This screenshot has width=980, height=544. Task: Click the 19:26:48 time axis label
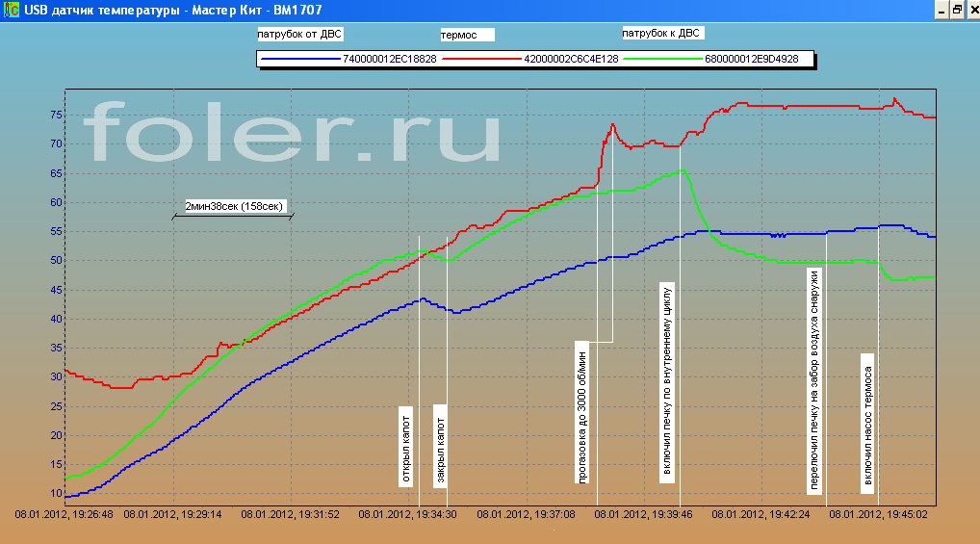[x=64, y=515]
